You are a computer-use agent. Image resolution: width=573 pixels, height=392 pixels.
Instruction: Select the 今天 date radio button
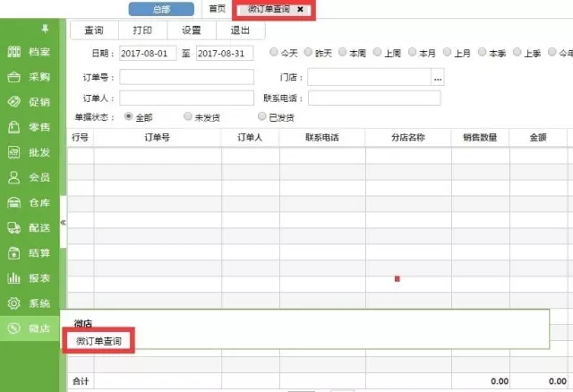(x=273, y=52)
